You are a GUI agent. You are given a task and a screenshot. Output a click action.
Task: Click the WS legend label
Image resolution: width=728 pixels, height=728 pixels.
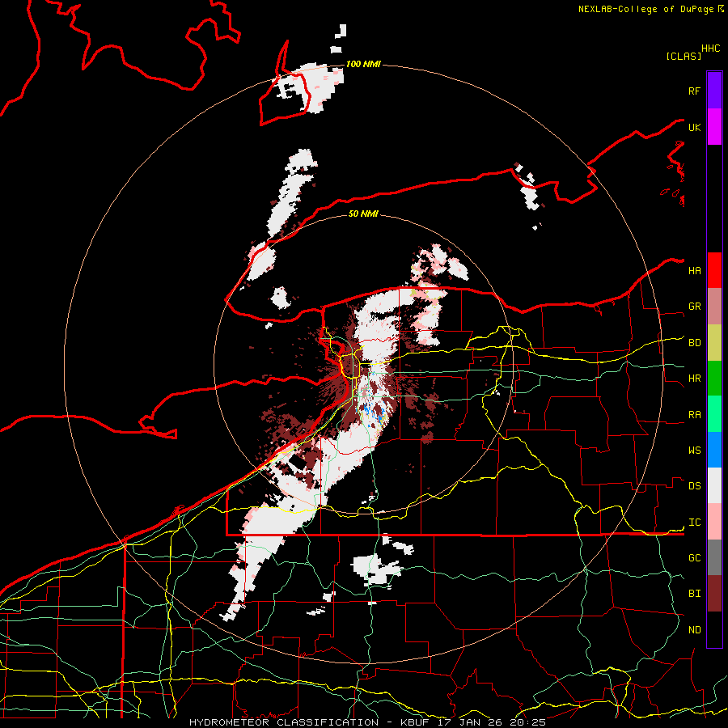point(694,451)
